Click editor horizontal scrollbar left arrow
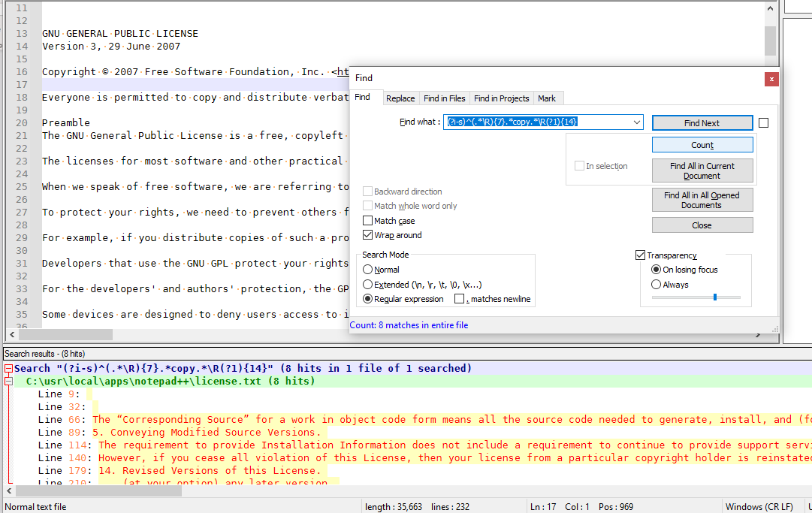This screenshot has height=513, width=812. (13, 335)
